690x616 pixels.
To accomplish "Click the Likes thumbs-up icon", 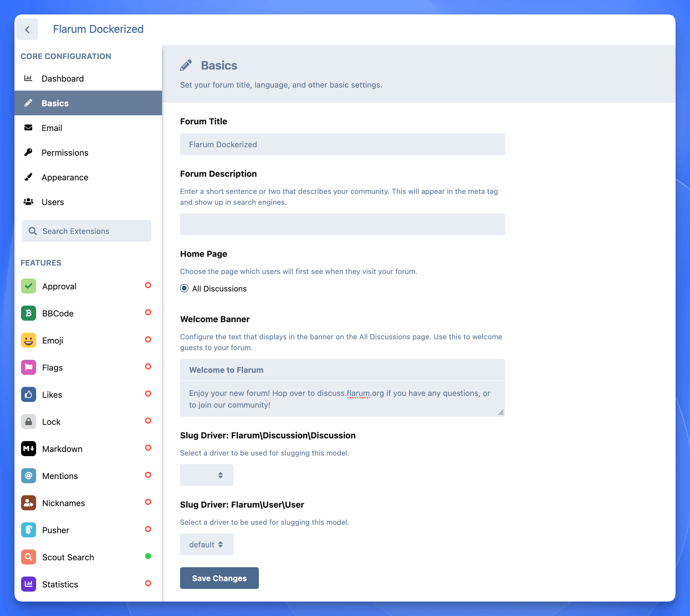I will 28,394.
